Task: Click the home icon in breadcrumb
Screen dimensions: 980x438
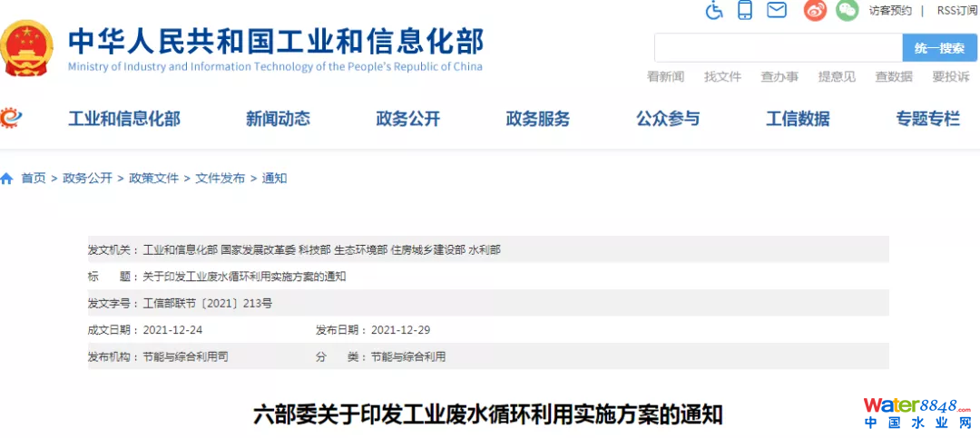Action: tap(7, 179)
